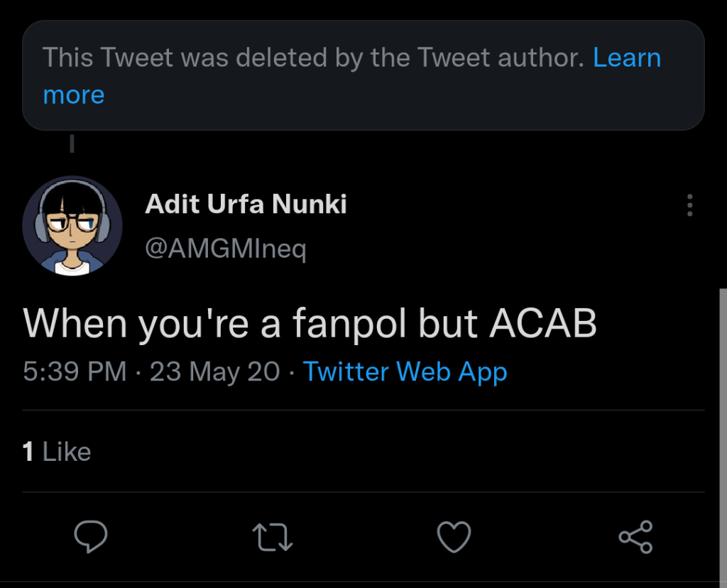
Task: Reply to the tweet using the speech bubble icon
Action: click(x=91, y=537)
